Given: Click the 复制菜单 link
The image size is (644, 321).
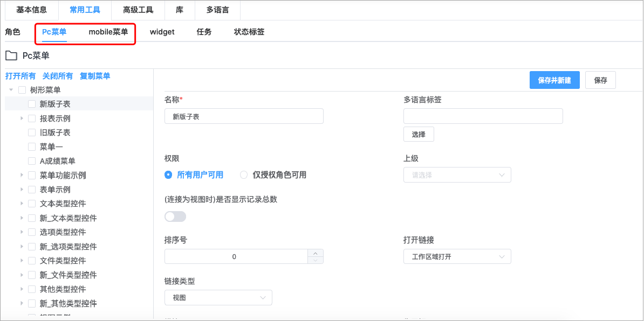Looking at the screenshot, I should [x=95, y=76].
